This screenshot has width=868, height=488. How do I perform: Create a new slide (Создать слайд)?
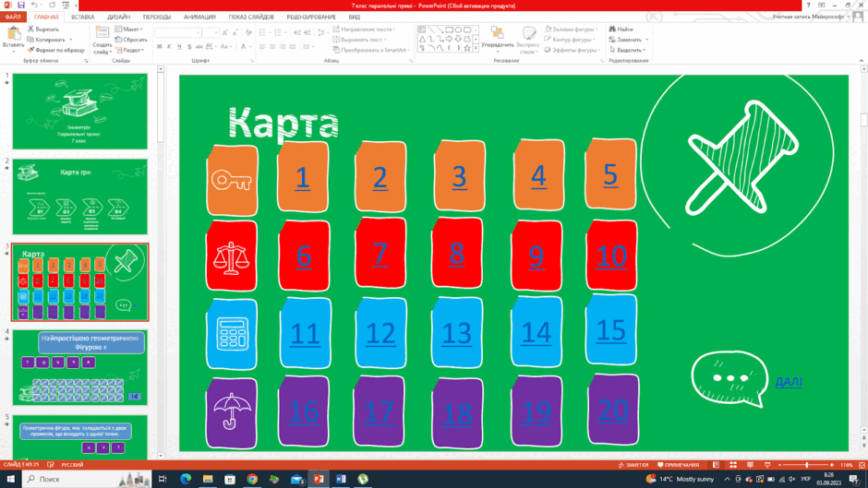pyautogui.click(x=102, y=40)
